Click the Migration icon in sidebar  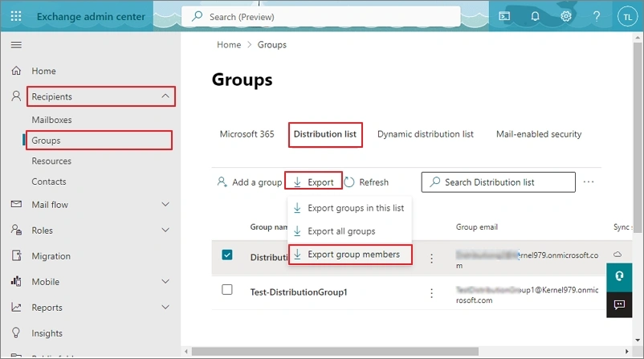(16, 255)
